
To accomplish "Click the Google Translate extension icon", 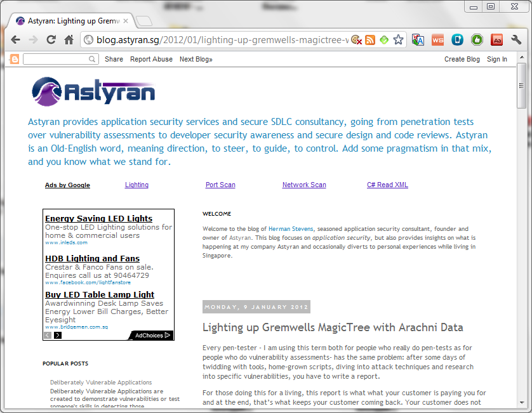I will (x=418, y=40).
